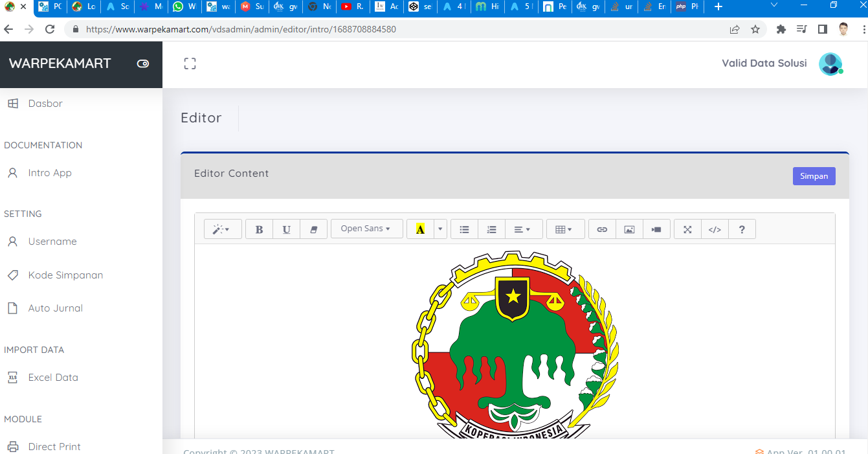Switch to code view icon
This screenshot has height=454, width=868.
715,229
